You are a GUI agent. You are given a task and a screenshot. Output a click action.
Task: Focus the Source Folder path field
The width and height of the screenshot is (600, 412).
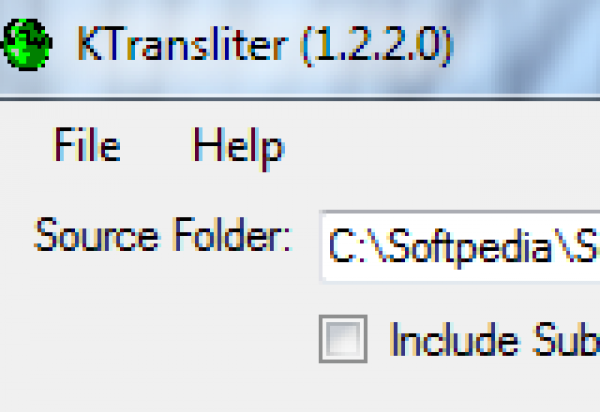[460, 245]
